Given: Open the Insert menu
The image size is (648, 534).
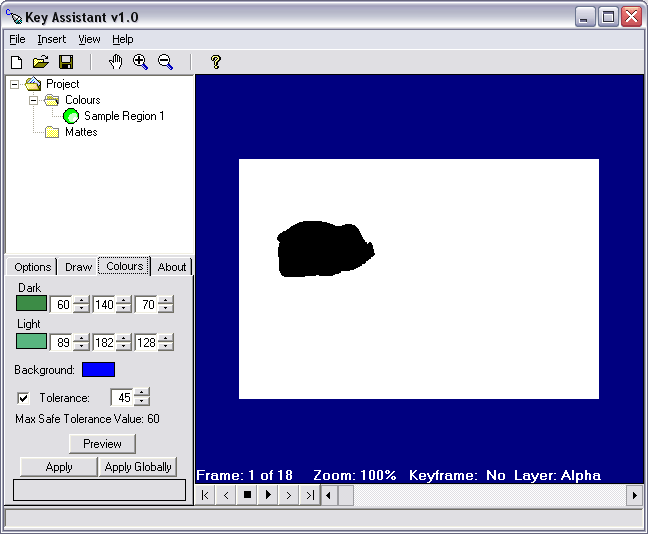Looking at the screenshot, I should point(52,39).
